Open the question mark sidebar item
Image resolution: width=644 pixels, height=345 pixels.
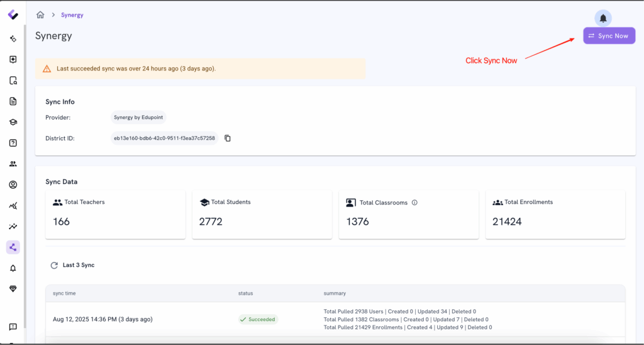coord(13,143)
